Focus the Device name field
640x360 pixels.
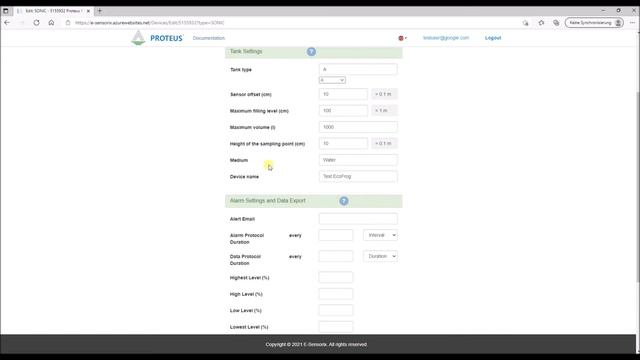pyautogui.click(x=358, y=176)
